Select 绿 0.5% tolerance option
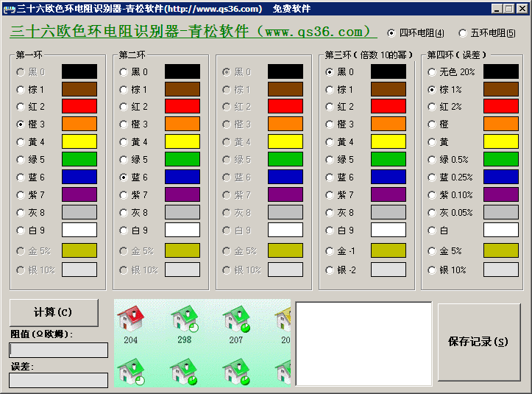This screenshot has width=532, height=394. pyautogui.click(x=448, y=160)
